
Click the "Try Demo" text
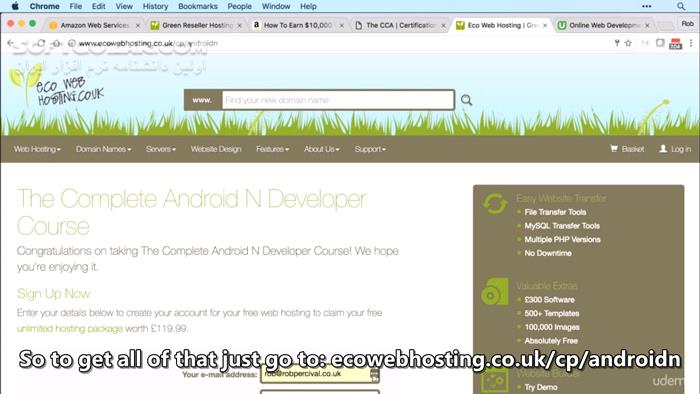tap(541, 387)
